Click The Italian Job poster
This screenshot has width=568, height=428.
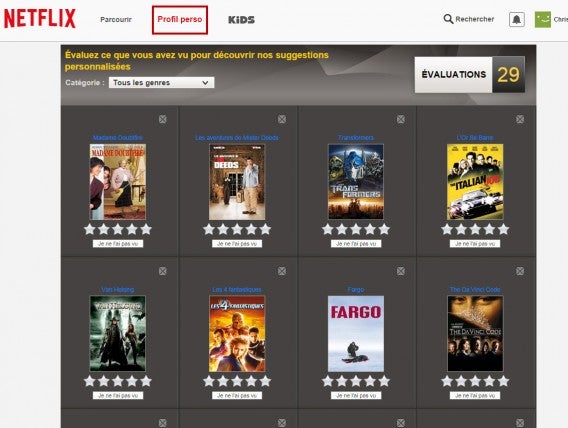475,182
